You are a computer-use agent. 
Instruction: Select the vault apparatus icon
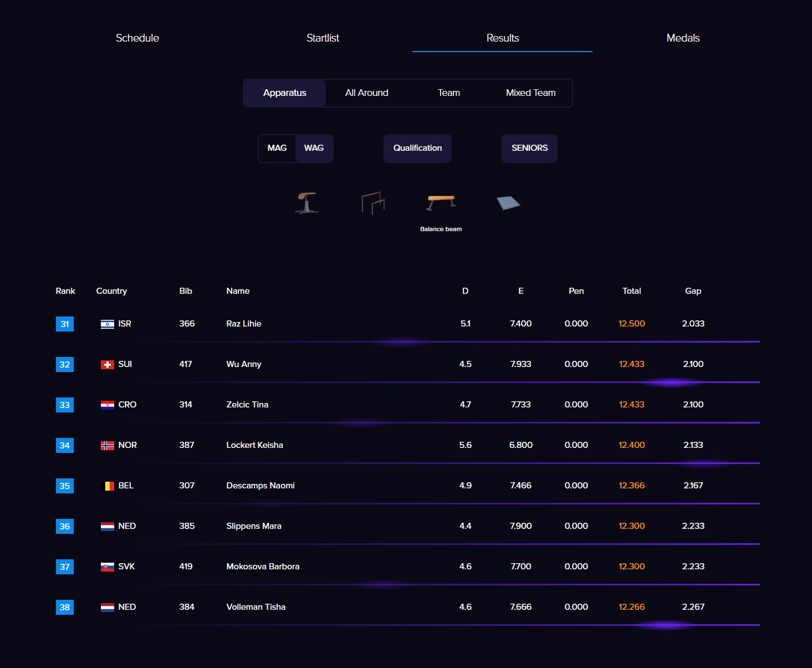pos(307,203)
